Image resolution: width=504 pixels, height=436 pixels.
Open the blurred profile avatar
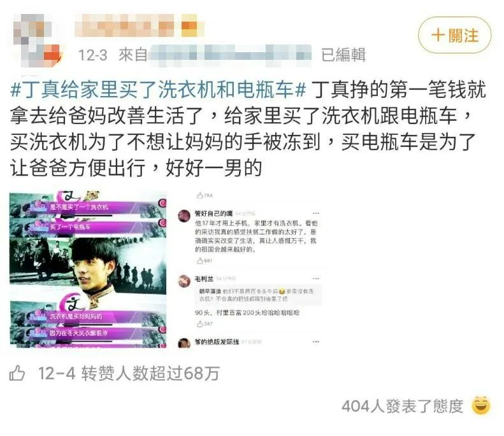click(x=38, y=40)
